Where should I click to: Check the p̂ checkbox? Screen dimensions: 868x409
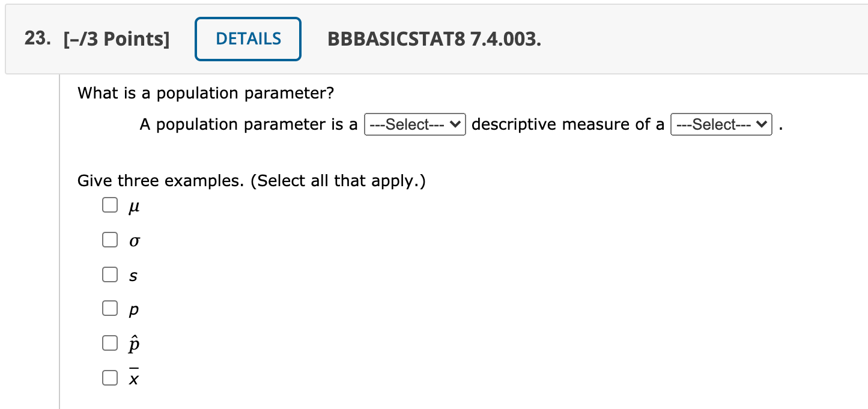(x=110, y=343)
